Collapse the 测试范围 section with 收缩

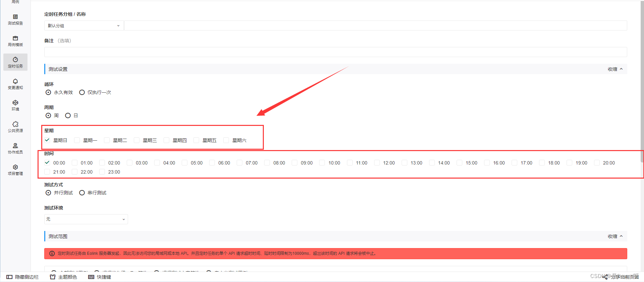tap(616, 236)
